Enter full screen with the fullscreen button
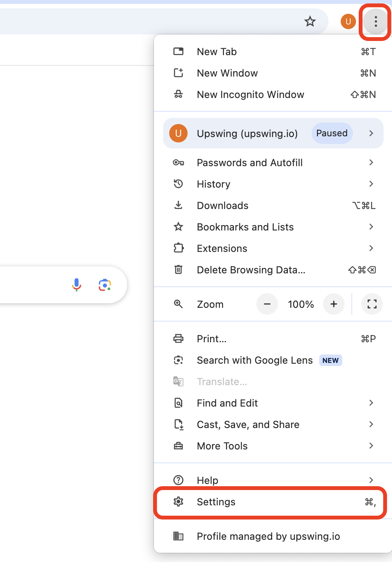 (x=372, y=304)
